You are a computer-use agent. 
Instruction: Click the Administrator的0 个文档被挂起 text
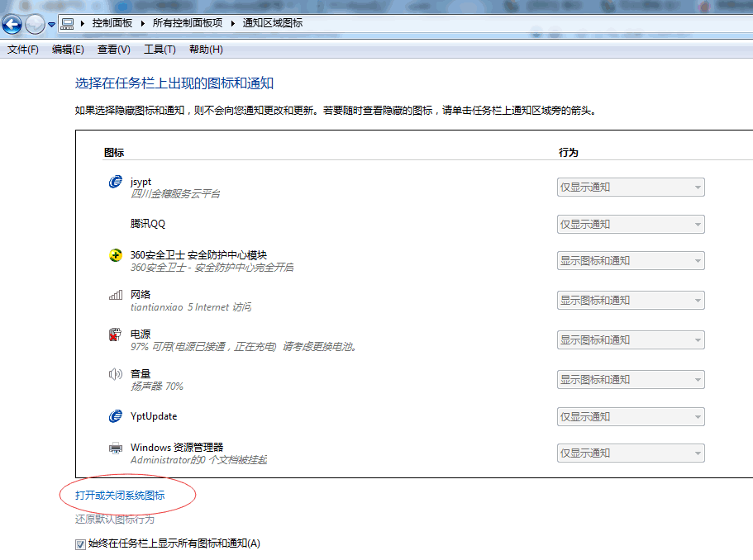[199, 460]
